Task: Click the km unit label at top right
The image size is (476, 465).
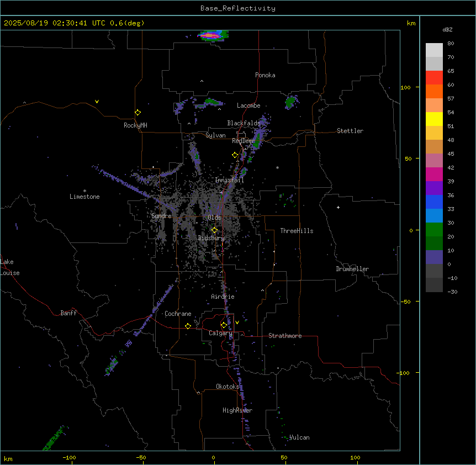Action: [411, 23]
